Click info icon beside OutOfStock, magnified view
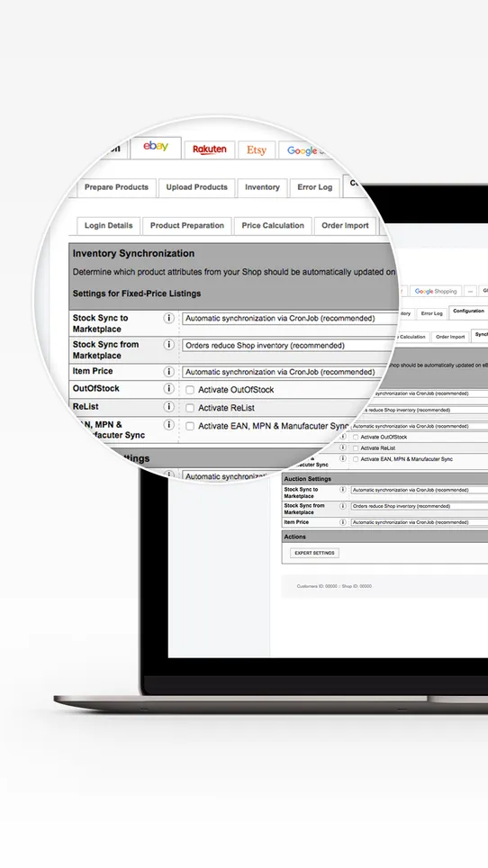 168,389
